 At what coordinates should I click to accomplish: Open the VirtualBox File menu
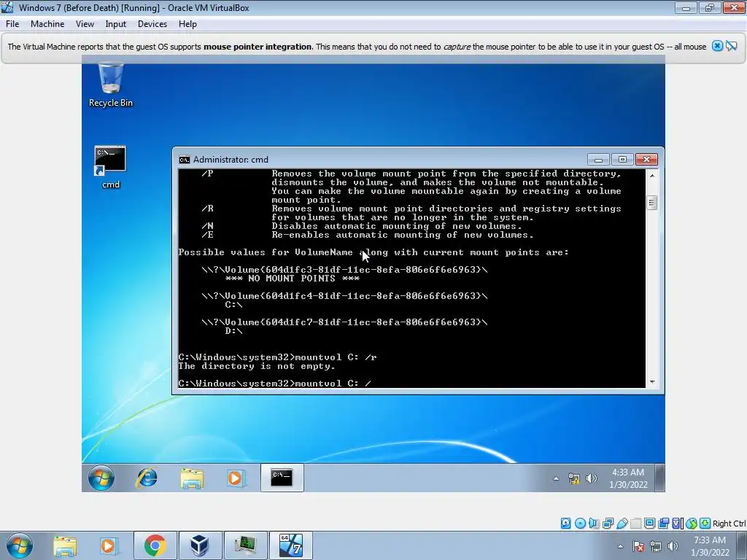pos(12,24)
